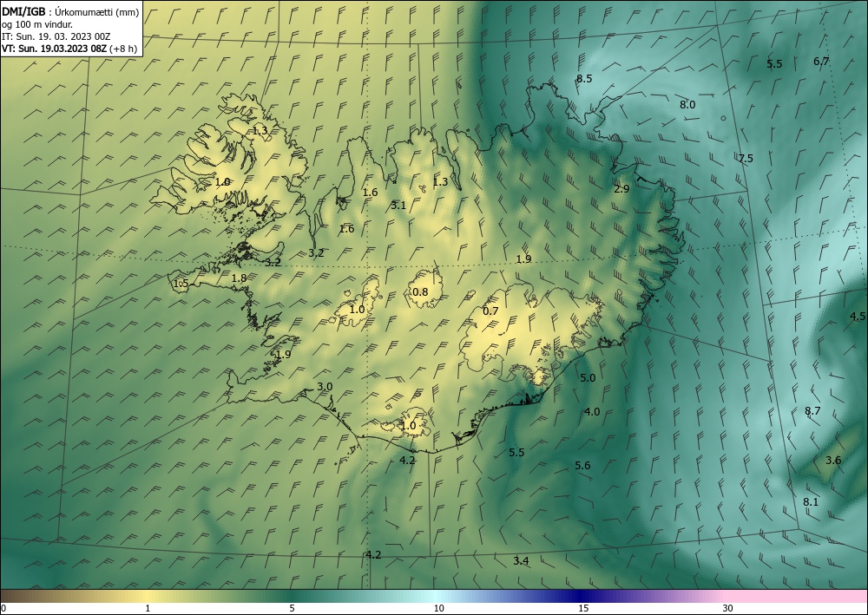
Task: Click the 3.1 precipitation value
Action: [x=398, y=206]
